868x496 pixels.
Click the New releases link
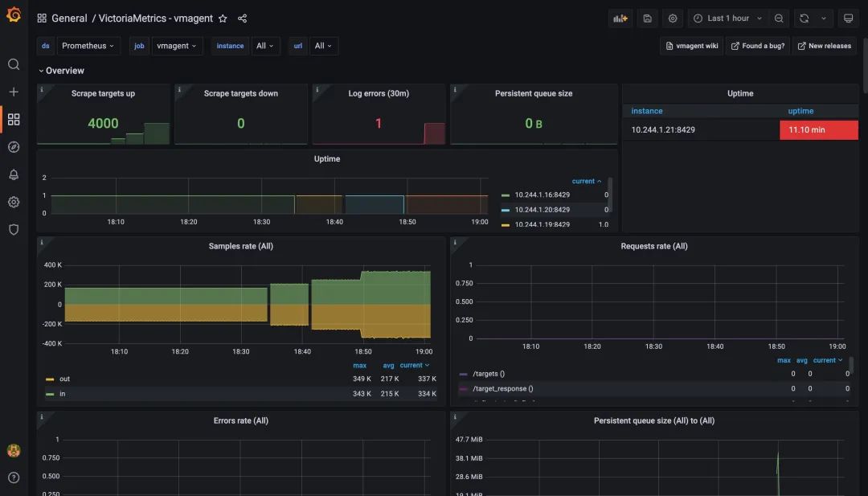click(x=824, y=46)
